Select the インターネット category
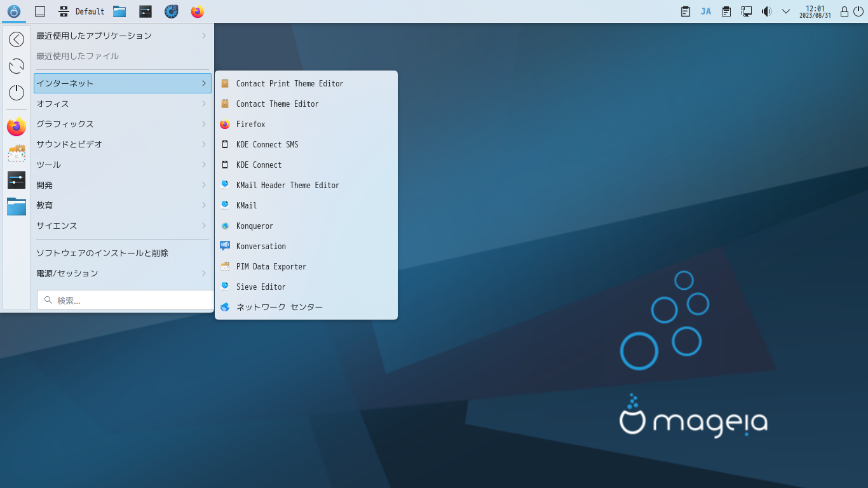 click(122, 83)
